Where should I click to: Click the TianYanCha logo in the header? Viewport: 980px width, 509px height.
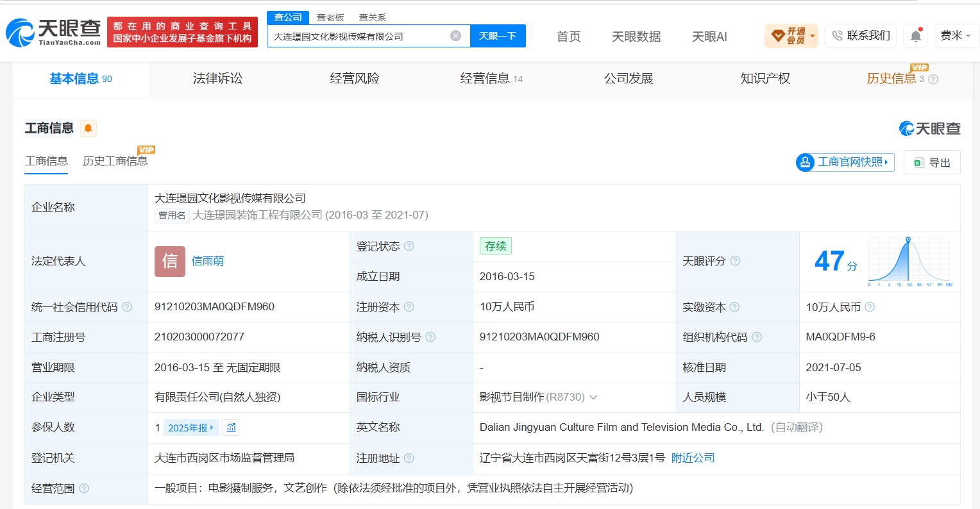pyautogui.click(x=53, y=32)
